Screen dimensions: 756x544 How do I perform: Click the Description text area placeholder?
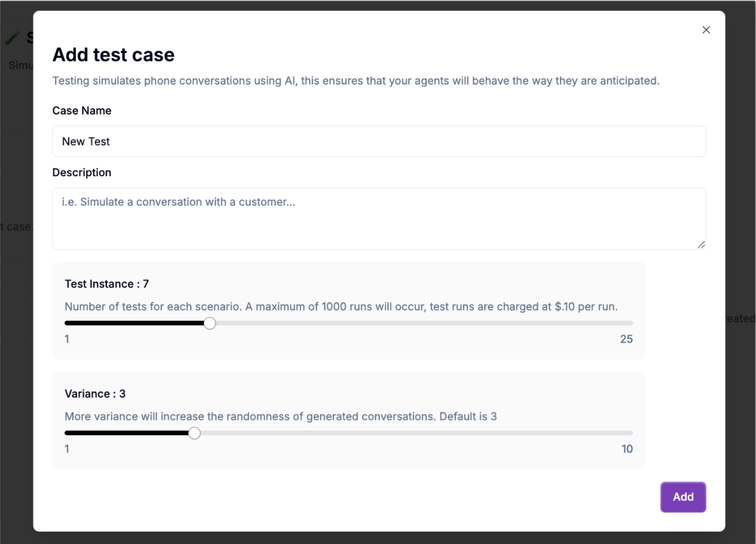tap(178, 202)
